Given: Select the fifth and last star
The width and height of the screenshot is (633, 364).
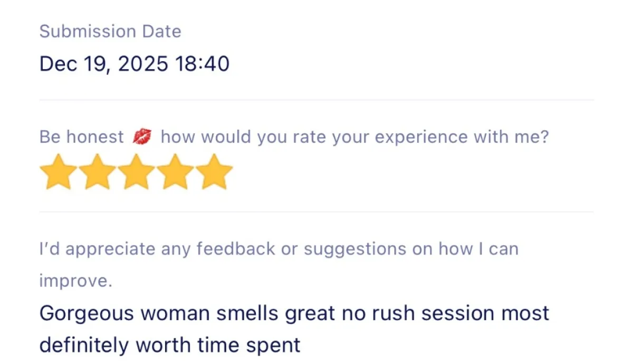Looking at the screenshot, I should coord(214,172).
